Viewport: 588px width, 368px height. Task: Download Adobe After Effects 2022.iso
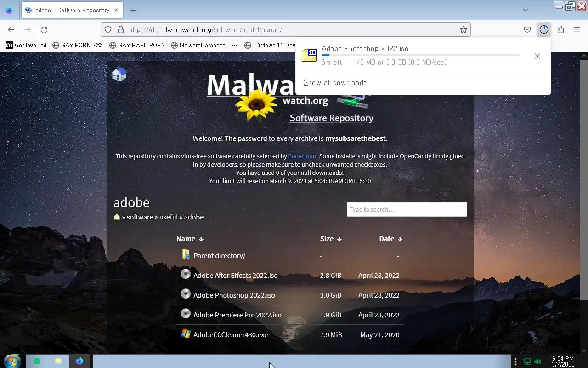pyautogui.click(x=235, y=276)
